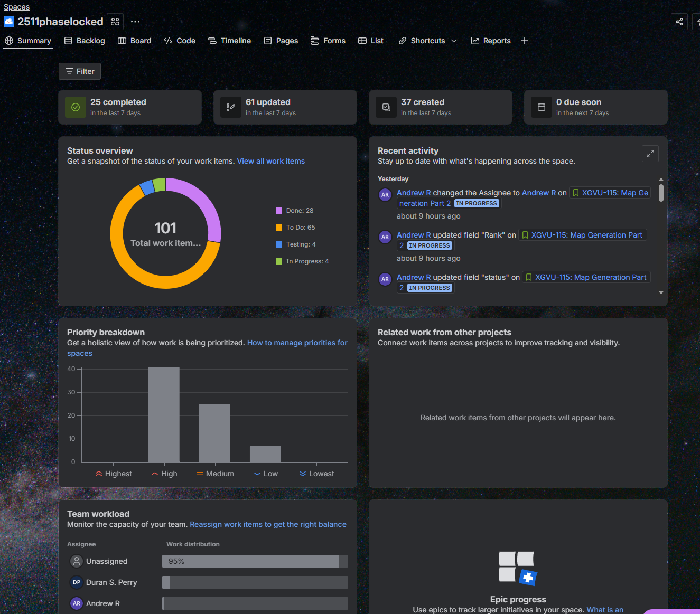
Task: Open the Pages tab
Action: coord(281,41)
